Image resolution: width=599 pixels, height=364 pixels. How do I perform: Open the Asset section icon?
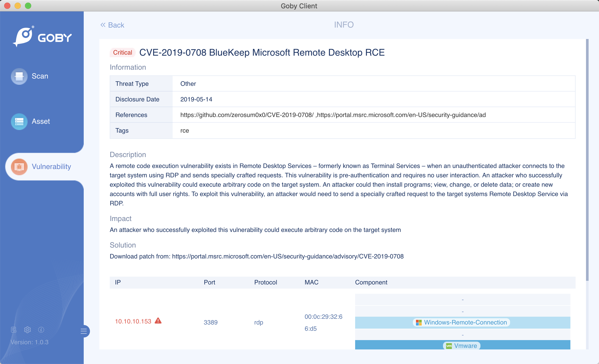click(x=19, y=121)
